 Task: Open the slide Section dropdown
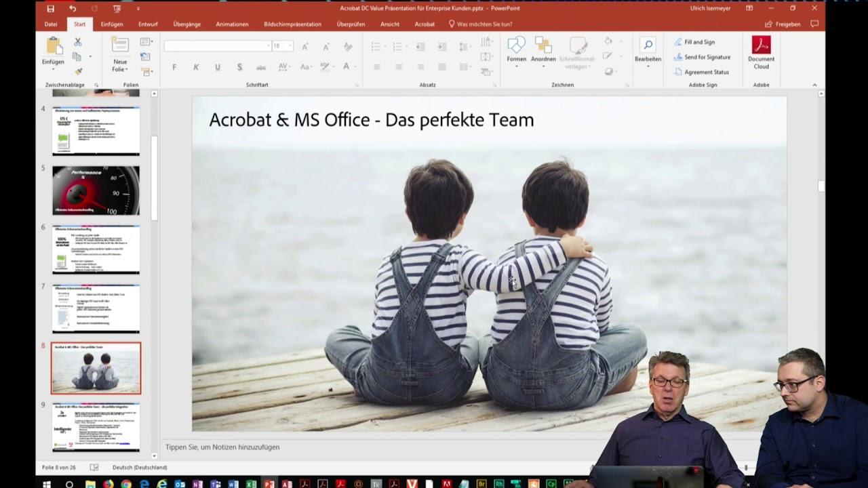click(x=146, y=71)
